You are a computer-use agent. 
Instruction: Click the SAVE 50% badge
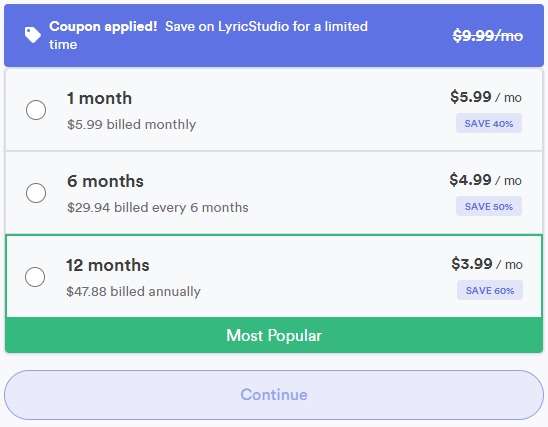(x=489, y=206)
